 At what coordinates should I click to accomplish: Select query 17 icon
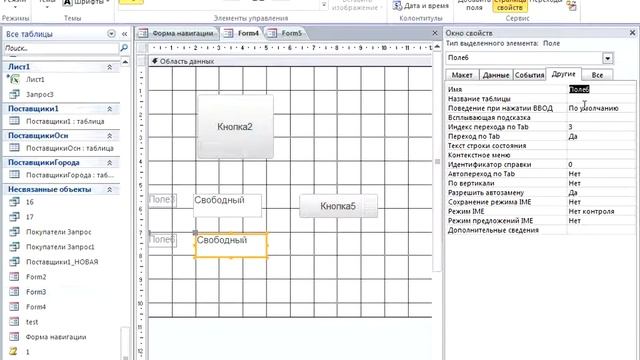point(14,217)
